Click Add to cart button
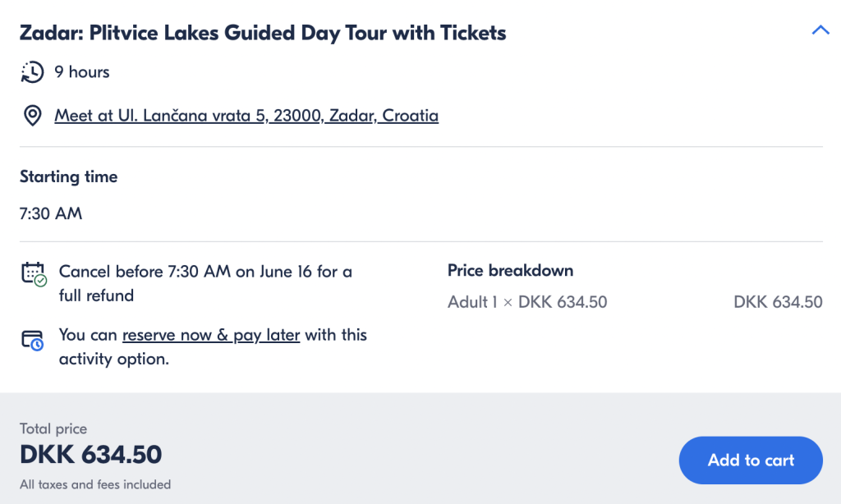 [x=751, y=460]
